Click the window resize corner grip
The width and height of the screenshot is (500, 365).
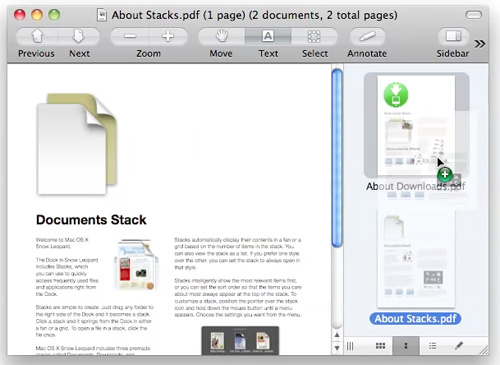point(484,350)
